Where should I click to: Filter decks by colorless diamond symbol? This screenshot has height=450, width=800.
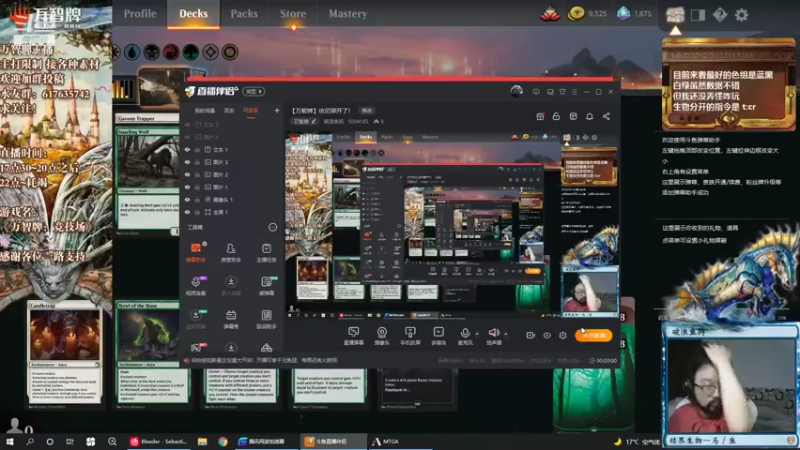click(210, 52)
